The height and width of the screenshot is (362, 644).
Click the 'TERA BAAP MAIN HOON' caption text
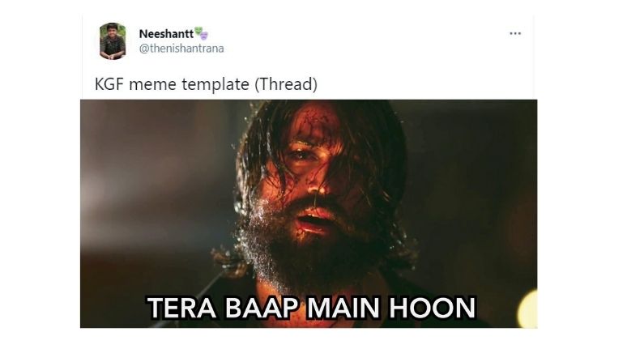[312, 308]
